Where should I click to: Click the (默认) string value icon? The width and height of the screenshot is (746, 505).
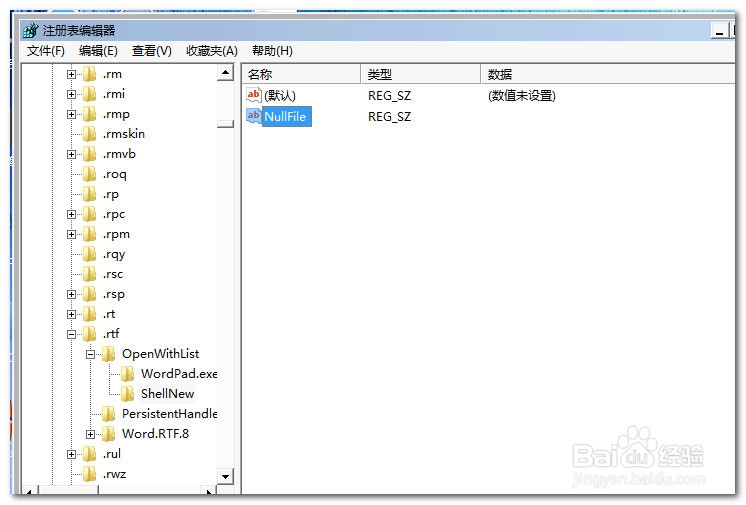click(254, 95)
